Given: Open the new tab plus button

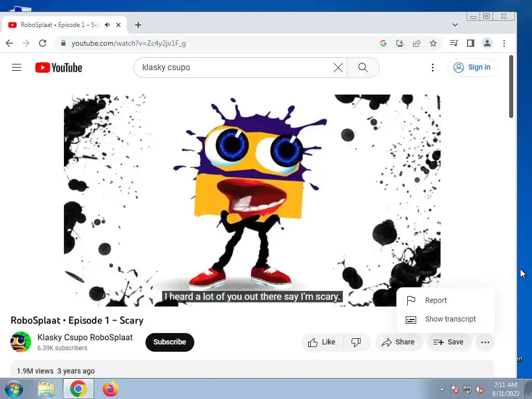Looking at the screenshot, I should [x=138, y=25].
